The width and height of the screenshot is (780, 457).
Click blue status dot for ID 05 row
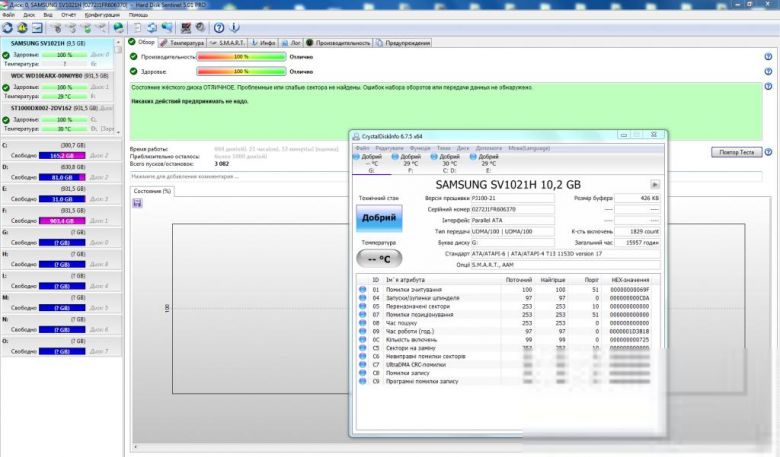tap(363, 306)
